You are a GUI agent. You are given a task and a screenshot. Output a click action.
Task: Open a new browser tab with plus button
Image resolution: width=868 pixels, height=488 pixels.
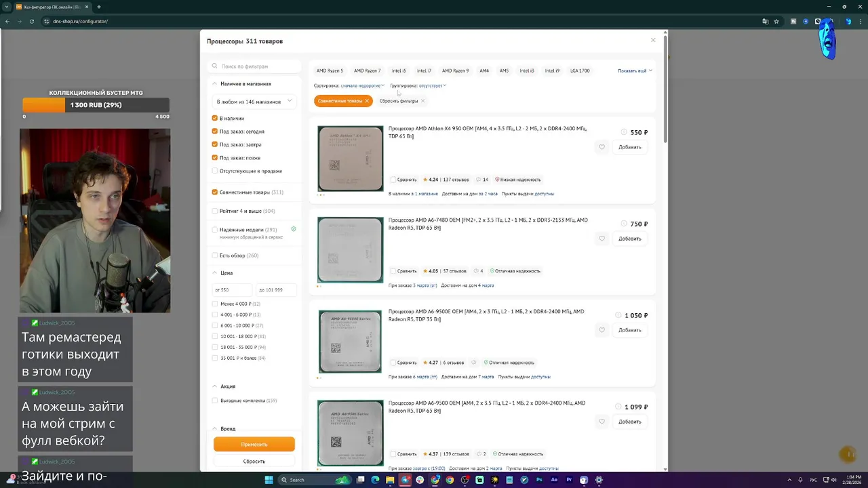point(98,7)
